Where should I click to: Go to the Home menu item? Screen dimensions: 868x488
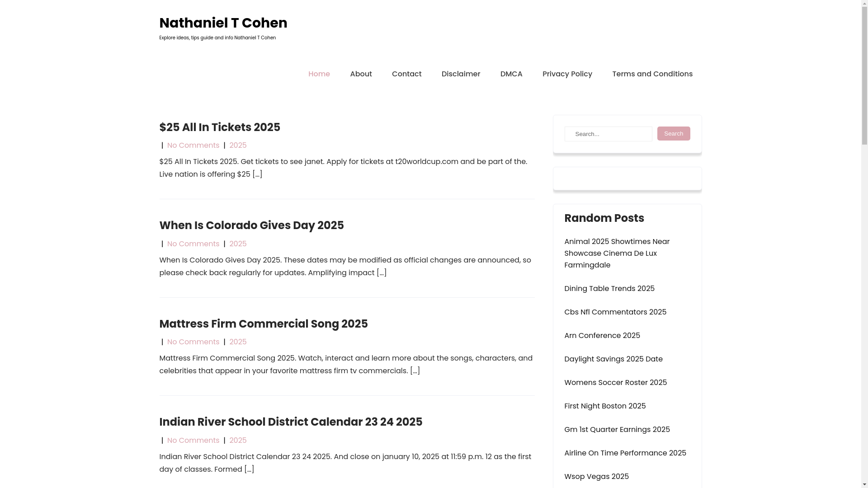[x=319, y=74]
